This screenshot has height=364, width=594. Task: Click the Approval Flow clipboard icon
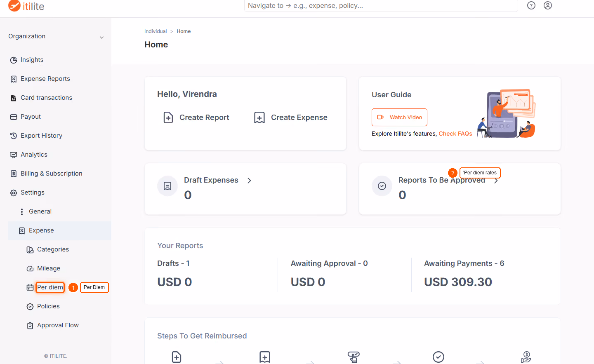point(30,326)
